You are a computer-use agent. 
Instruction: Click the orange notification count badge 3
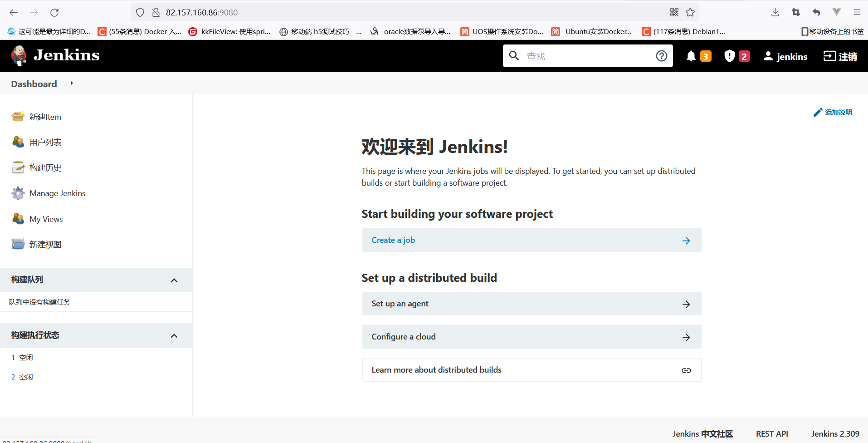(x=706, y=56)
